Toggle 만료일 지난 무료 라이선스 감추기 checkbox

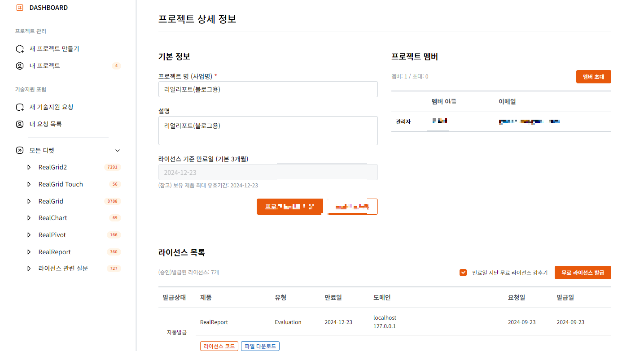coord(463,273)
